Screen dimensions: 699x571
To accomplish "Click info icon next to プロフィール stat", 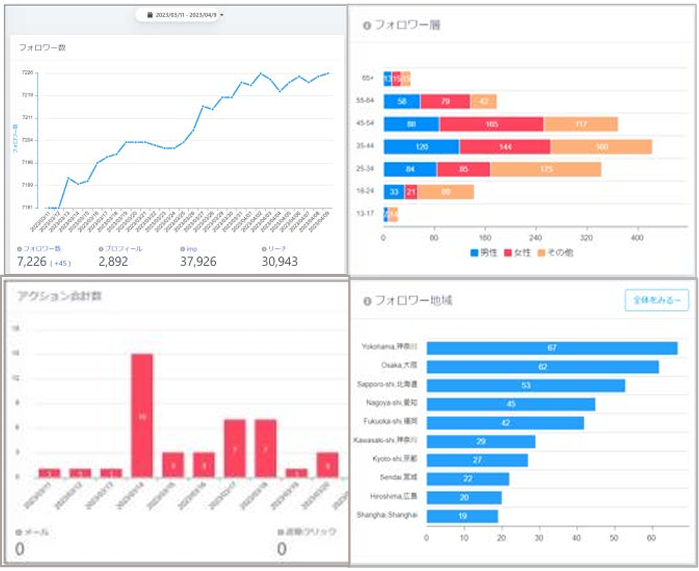I will [x=101, y=248].
